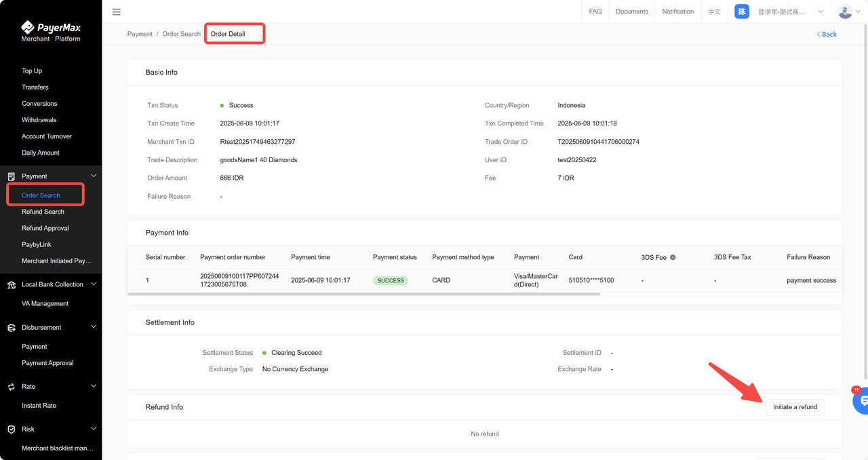Click the SUCCESS payment status badge

point(391,280)
